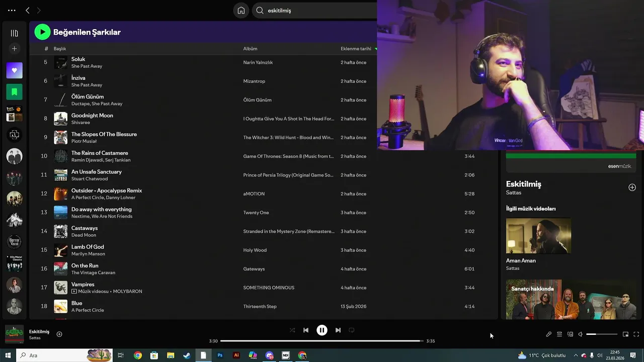Open the Twenty One album link
The width and height of the screenshot is (644, 362).
(x=256, y=213)
